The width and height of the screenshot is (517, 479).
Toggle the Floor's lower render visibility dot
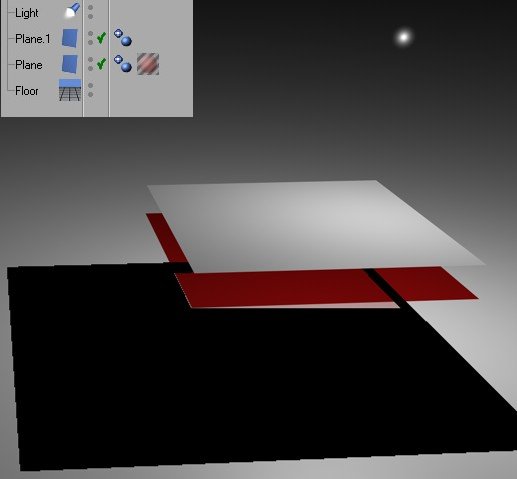[90, 95]
